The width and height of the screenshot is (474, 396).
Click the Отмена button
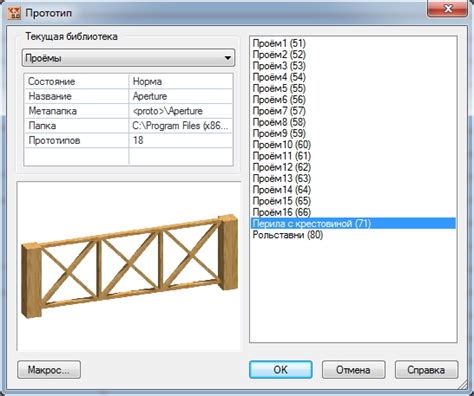(353, 370)
